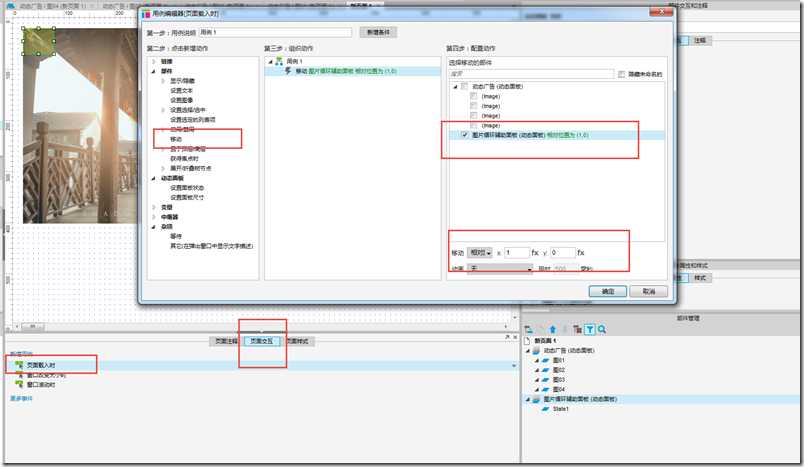804x467 pixels.
Task: Open the 注释 tab in the top right panel
Action: click(699, 40)
